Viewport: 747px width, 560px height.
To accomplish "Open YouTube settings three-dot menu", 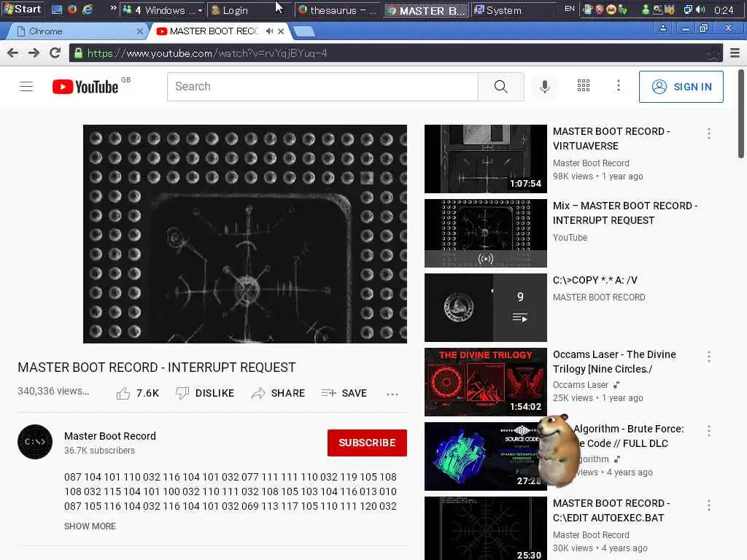I will tap(619, 86).
